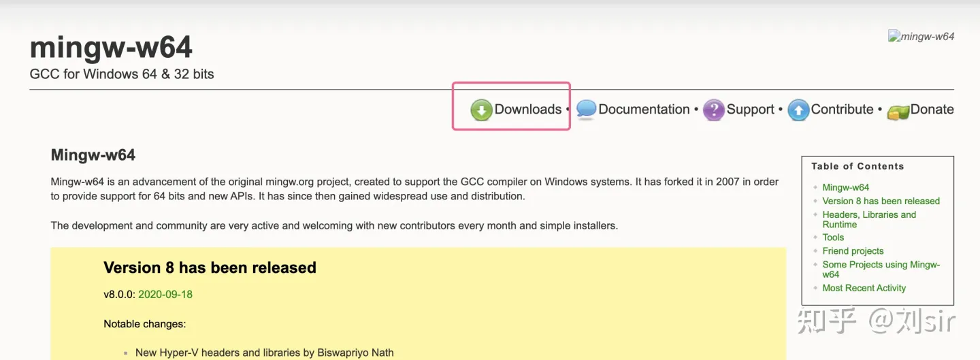Jump to Version 8 has been released
980x360 pixels.
(x=881, y=201)
